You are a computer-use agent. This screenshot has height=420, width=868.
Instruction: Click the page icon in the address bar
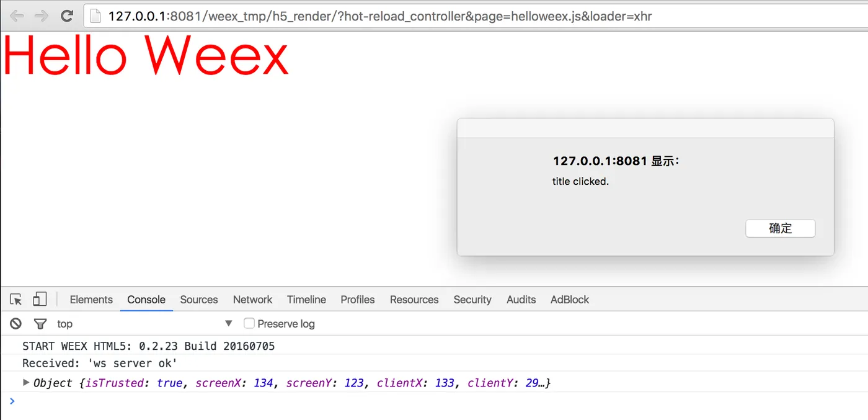(95, 16)
